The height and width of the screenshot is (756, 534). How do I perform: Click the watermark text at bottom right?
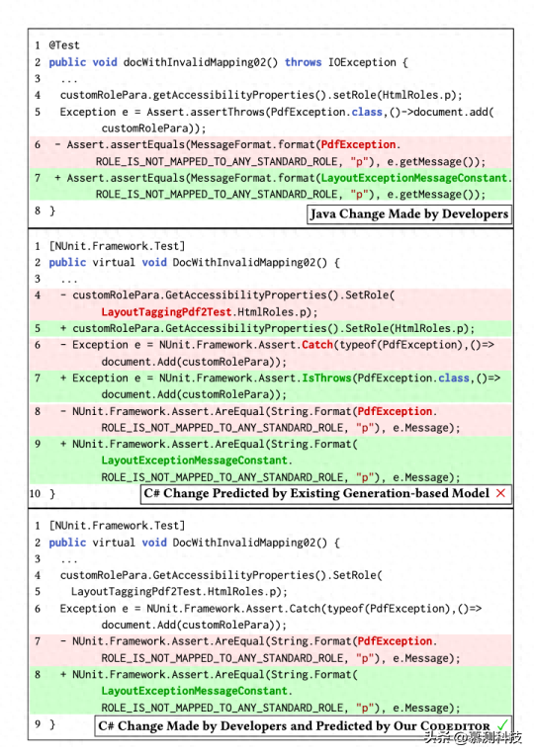[474, 737]
